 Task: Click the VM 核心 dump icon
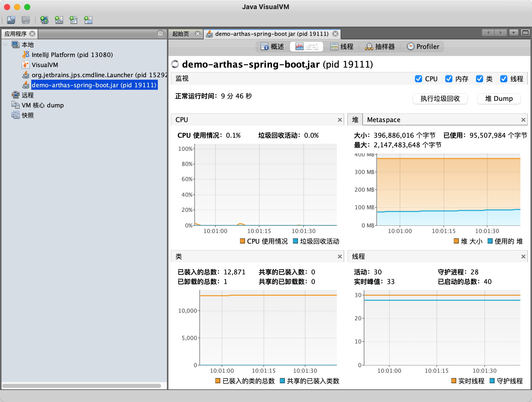(x=16, y=105)
